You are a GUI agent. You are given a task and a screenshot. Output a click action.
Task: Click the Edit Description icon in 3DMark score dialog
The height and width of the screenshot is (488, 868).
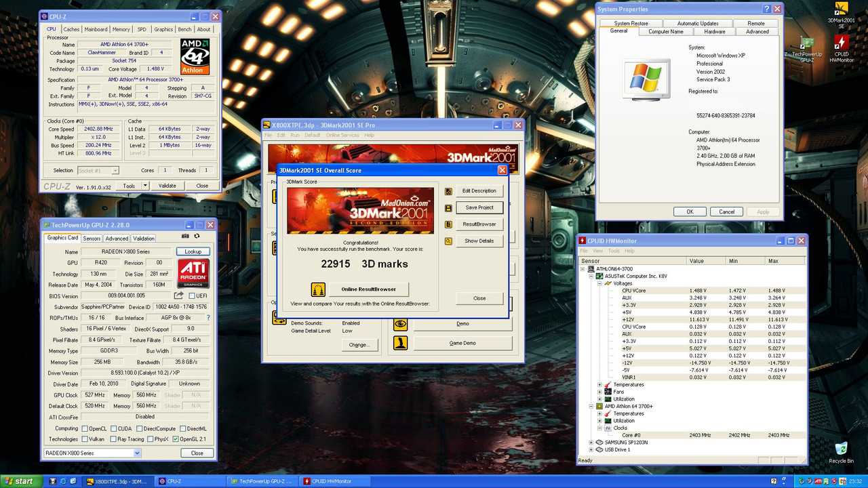tap(448, 191)
